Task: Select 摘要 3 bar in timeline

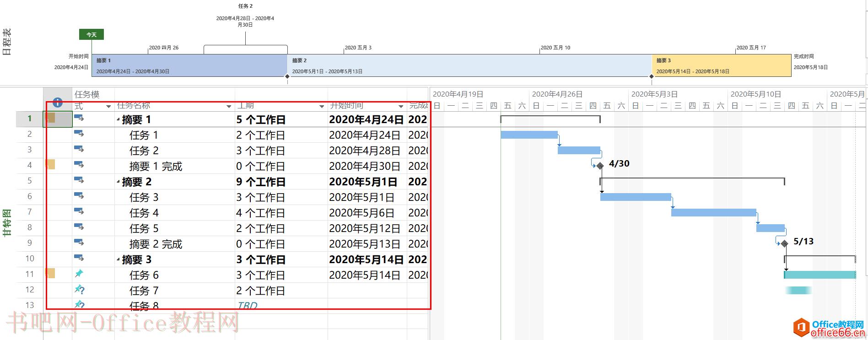Action: point(722,65)
